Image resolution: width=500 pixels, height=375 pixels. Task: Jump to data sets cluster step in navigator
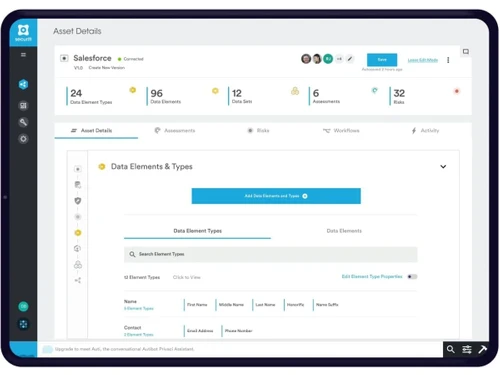coord(78,265)
